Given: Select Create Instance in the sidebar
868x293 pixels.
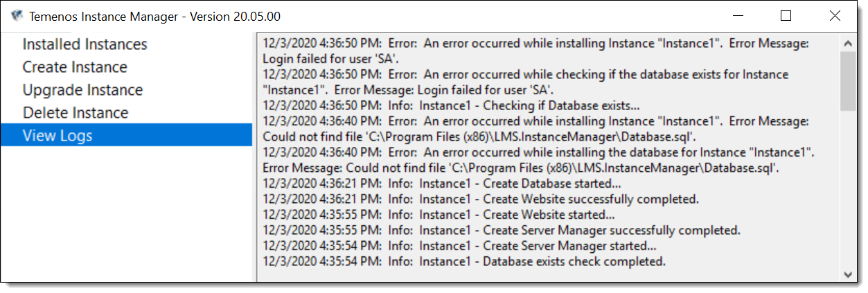Looking at the screenshot, I should tap(75, 67).
